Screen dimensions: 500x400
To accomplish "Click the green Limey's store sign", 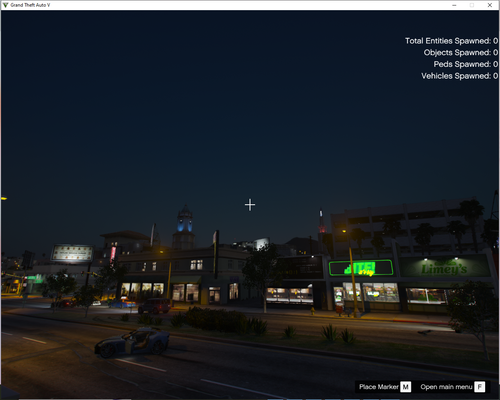I will coord(444,267).
